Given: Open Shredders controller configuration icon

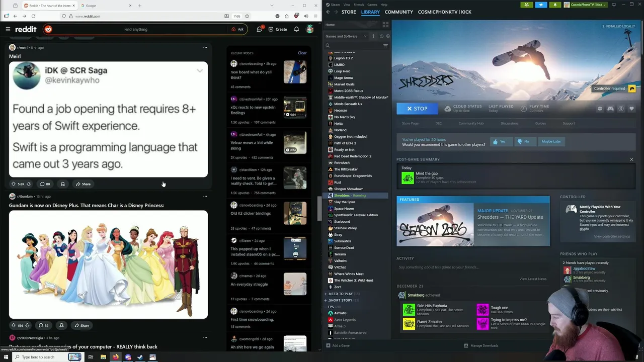Looking at the screenshot, I should 610,109.
